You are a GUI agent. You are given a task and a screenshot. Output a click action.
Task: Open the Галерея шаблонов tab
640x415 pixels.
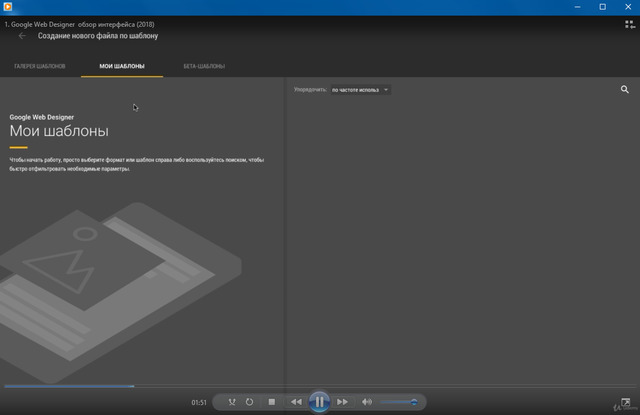point(40,66)
